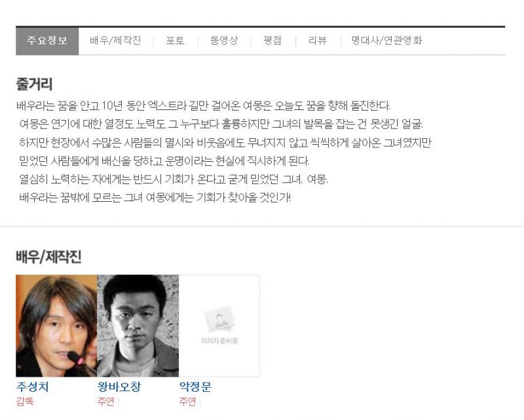Click the 배우/제작진 section heading

tap(48, 257)
